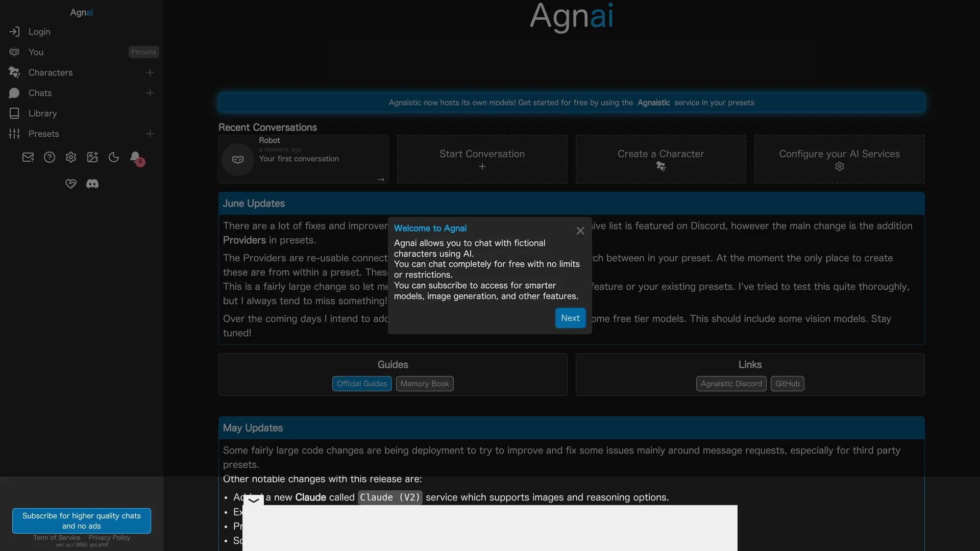This screenshot has width=980, height=551.
Task: Click the Login icon in the sidebar
Action: click(14, 32)
